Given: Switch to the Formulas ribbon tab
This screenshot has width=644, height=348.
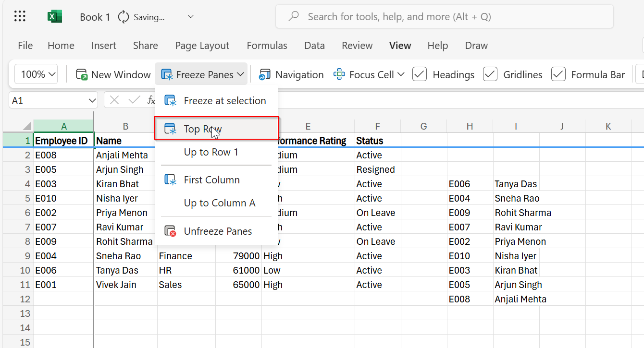Looking at the screenshot, I should coord(267,46).
